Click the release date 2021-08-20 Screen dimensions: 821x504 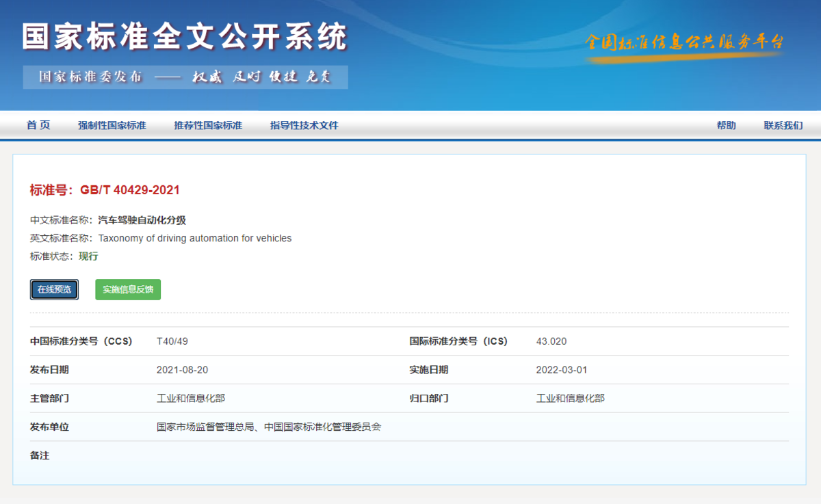182,370
